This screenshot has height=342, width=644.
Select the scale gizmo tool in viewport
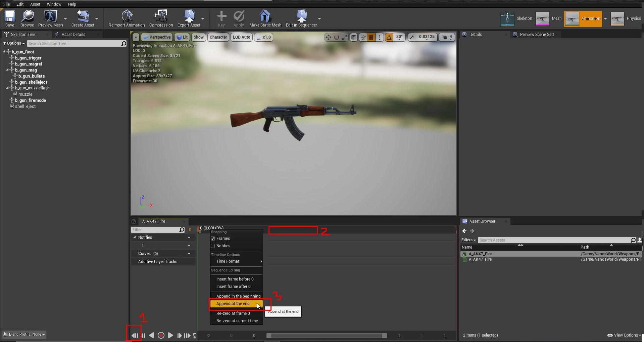(x=345, y=37)
